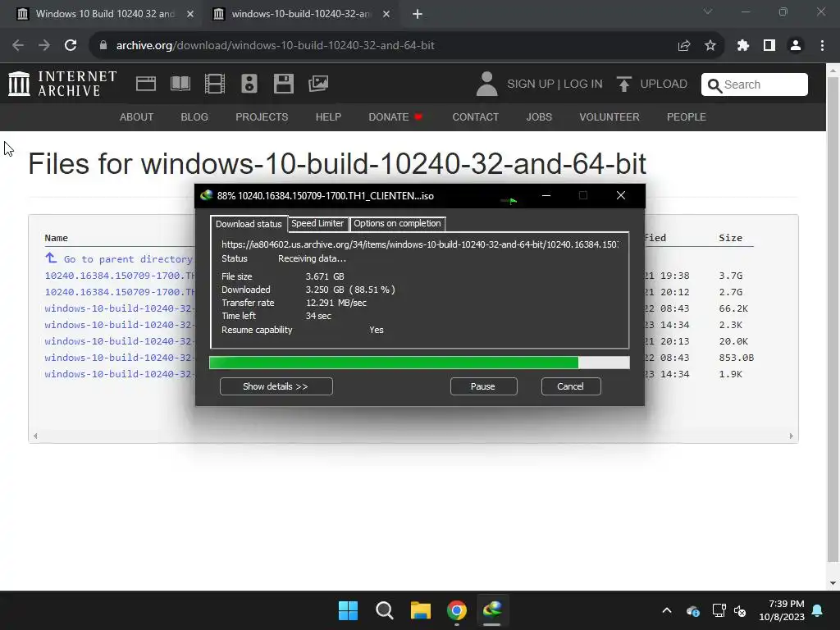Open a new browser tab

click(418, 14)
